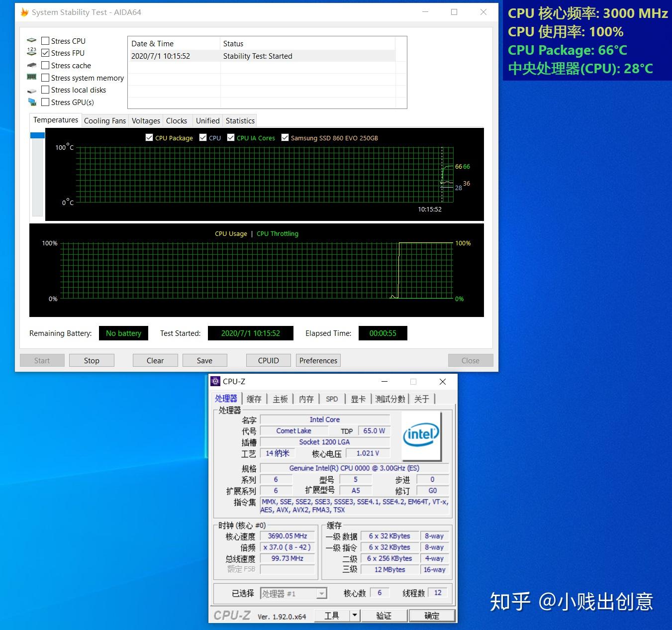Open the processor selection dropdown in CPU-Z
This screenshot has height=630, width=672.
point(322,593)
